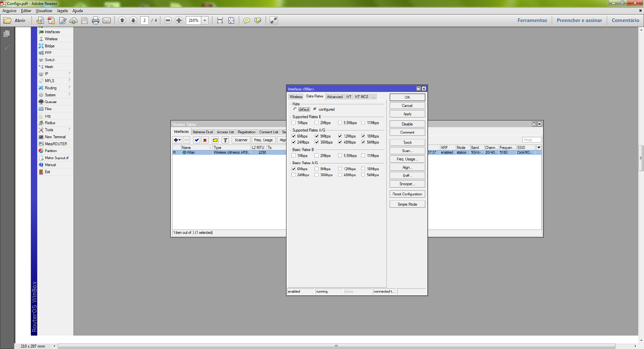This screenshot has height=349, width=644.
Task: Click the print icon in toolbar
Action: (x=96, y=20)
